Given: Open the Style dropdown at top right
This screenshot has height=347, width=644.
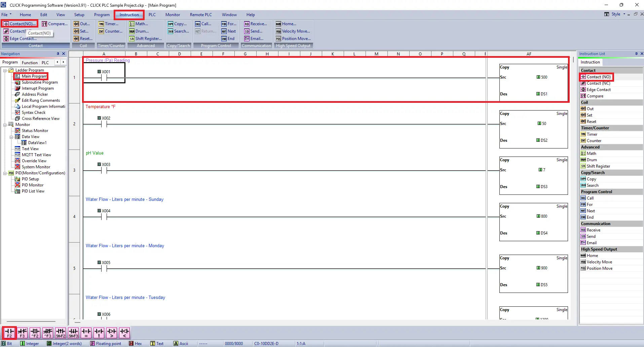Looking at the screenshot, I should pos(624,14).
